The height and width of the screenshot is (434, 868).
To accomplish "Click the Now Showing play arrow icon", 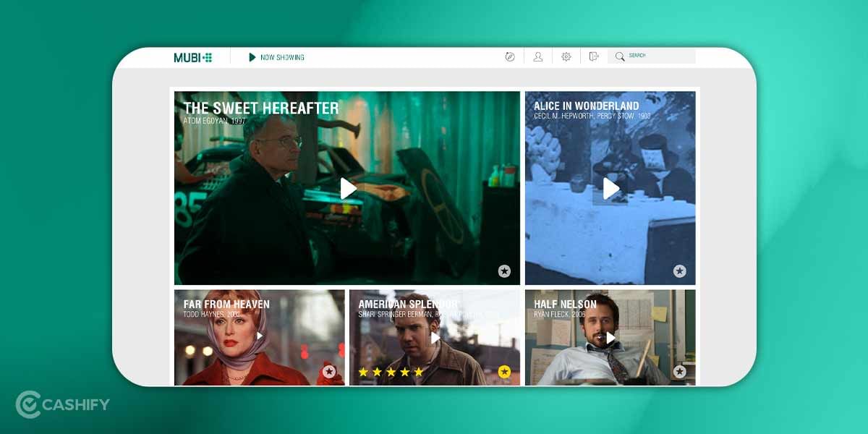I will click(252, 57).
